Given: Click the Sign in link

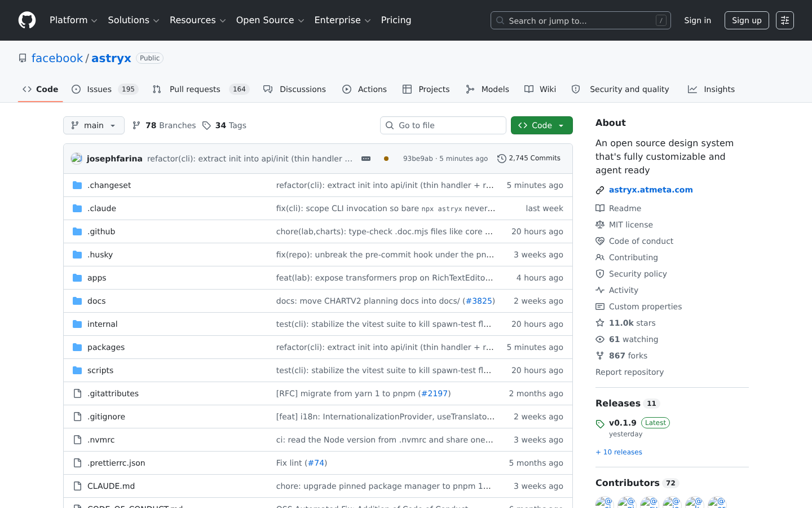Looking at the screenshot, I should (x=698, y=20).
